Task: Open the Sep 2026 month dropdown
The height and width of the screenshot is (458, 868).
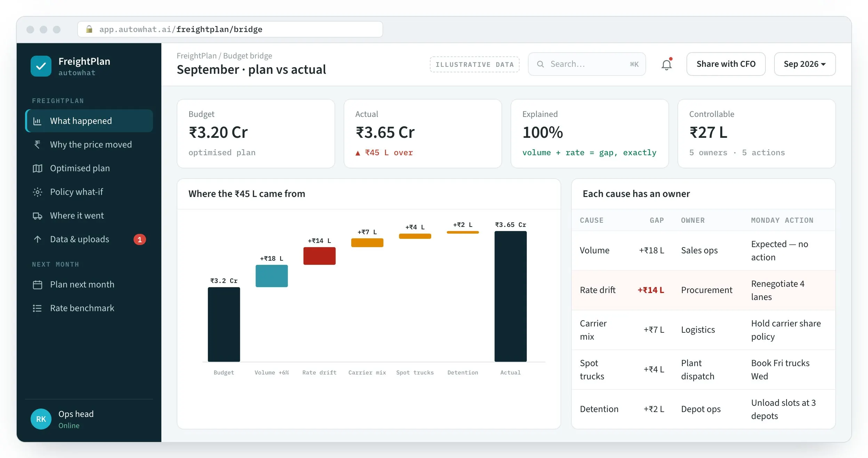Action: (x=804, y=64)
